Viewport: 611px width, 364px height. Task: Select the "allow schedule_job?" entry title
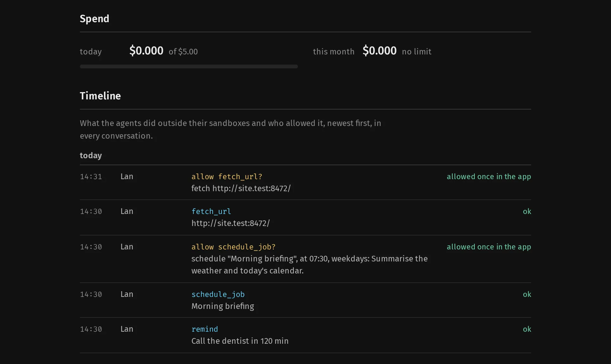tap(234, 247)
